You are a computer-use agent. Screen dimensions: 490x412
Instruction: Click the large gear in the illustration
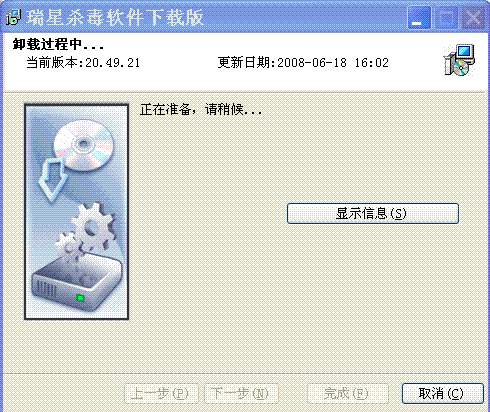pyautogui.click(x=94, y=227)
